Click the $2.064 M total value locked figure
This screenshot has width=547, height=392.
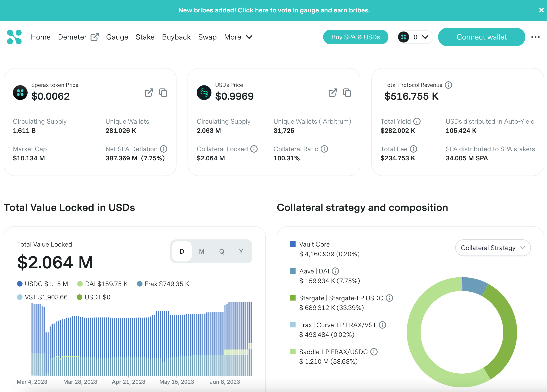[x=55, y=262]
